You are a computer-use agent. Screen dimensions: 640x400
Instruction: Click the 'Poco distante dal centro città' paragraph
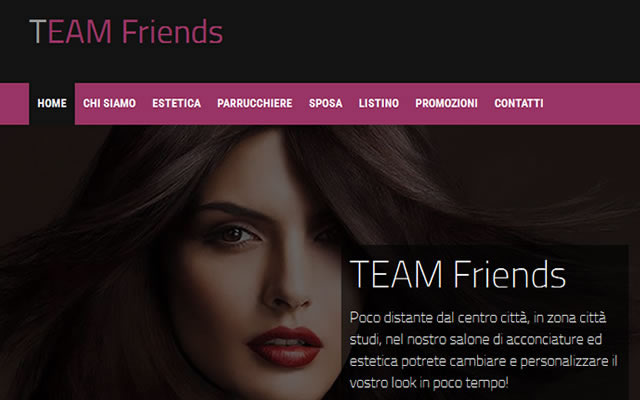(x=484, y=350)
